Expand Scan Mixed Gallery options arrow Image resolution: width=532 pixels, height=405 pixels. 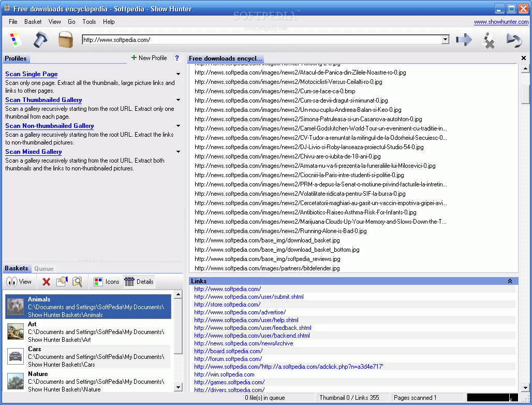click(178, 151)
